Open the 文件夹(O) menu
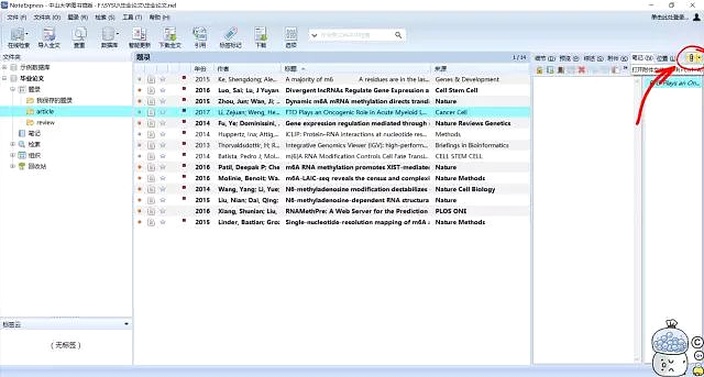Viewport: 704px width, 377px height. click(47, 17)
